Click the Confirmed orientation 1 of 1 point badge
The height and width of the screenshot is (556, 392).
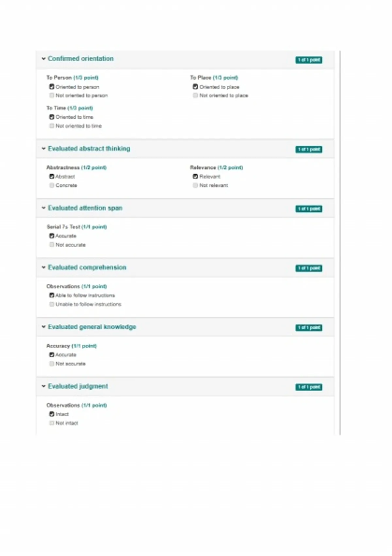click(309, 60)
